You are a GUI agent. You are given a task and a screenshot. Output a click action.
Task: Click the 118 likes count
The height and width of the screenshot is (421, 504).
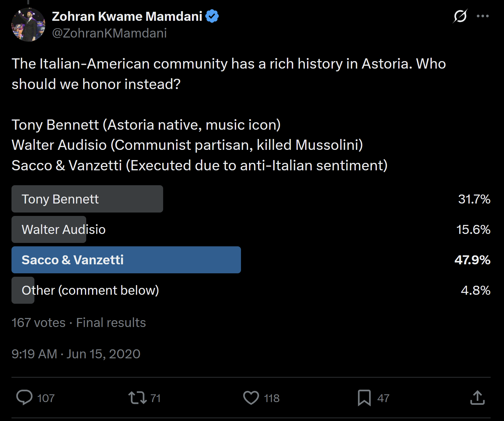coord(272,398)
